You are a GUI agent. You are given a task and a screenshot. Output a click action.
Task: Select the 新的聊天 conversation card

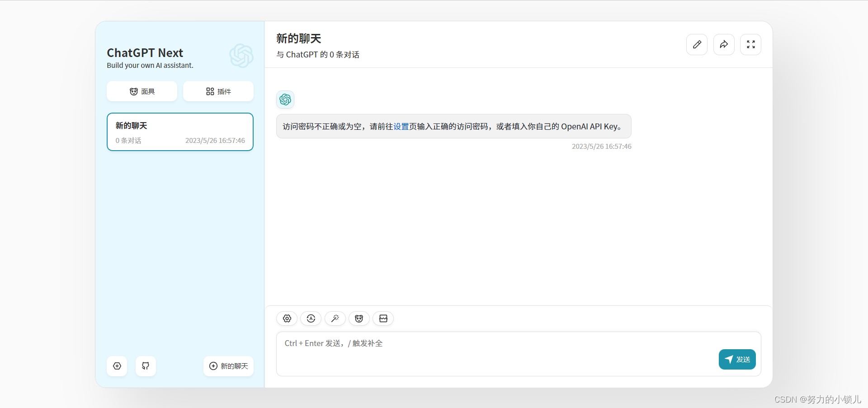pyautogui.click(x=180, y=132)
